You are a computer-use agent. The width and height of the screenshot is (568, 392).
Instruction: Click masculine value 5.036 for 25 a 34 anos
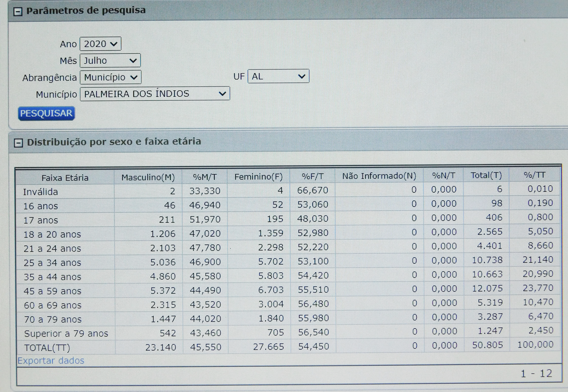(x=163, y=262)
